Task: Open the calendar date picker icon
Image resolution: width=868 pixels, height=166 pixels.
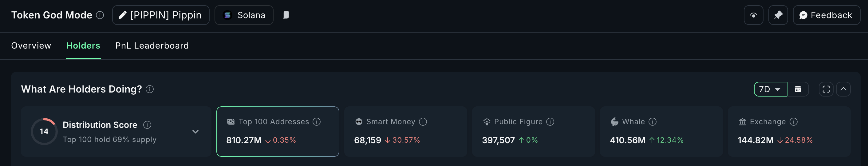Action: 798,89
